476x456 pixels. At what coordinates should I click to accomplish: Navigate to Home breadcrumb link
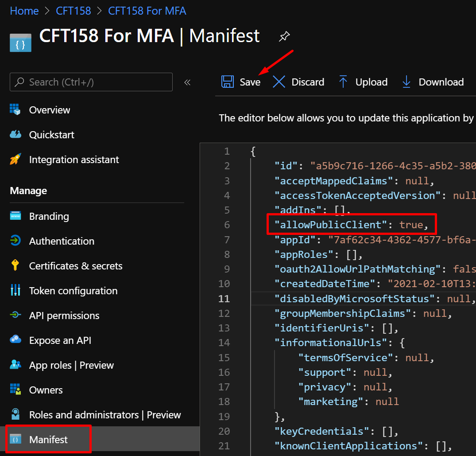click(x=24, y=11)
